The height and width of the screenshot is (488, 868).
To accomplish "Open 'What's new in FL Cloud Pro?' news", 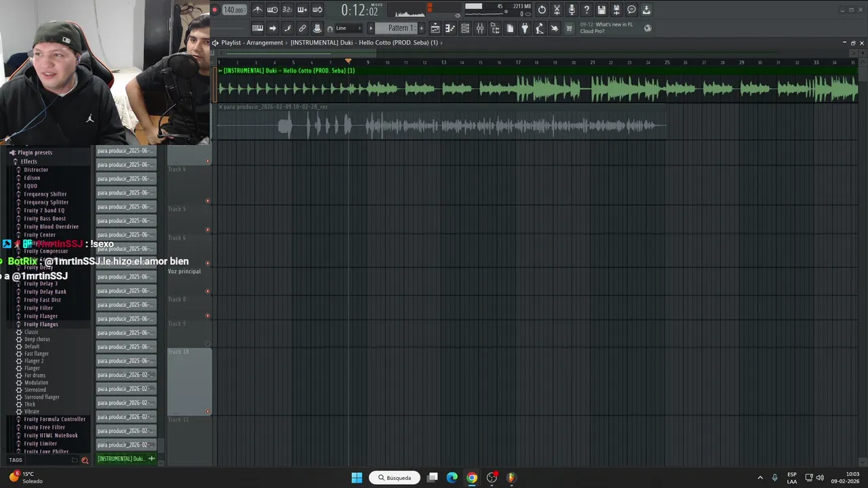I will 606,28.
